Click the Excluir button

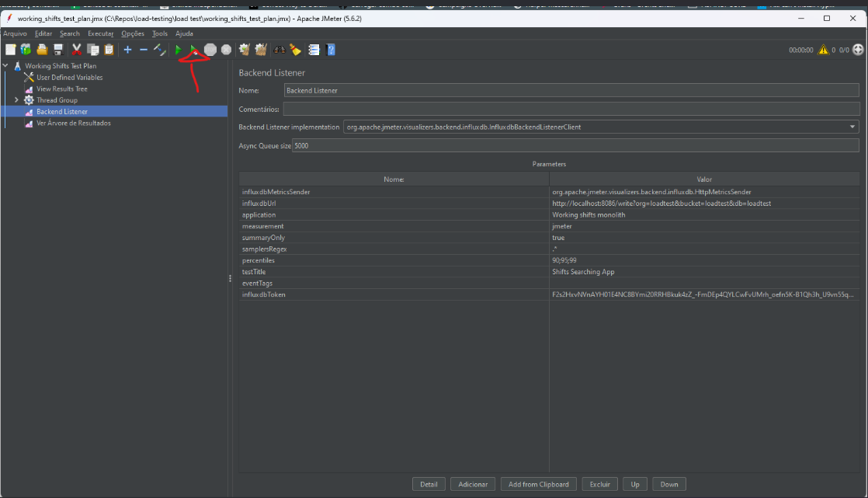click(x=599, y=484)
